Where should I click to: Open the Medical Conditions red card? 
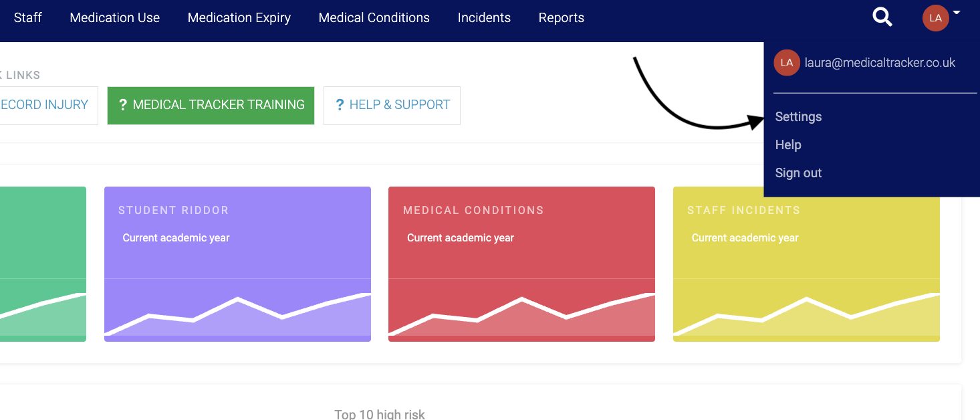(x=521, y=264)
